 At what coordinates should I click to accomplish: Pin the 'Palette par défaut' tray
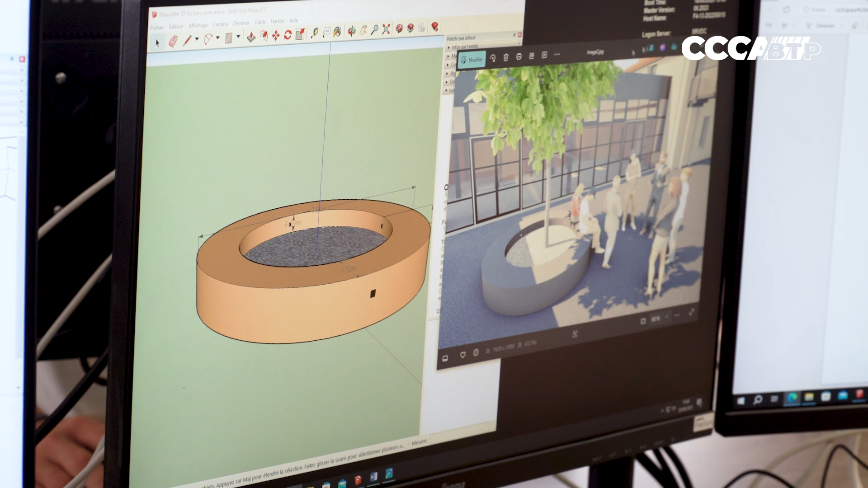click(514, 35)
